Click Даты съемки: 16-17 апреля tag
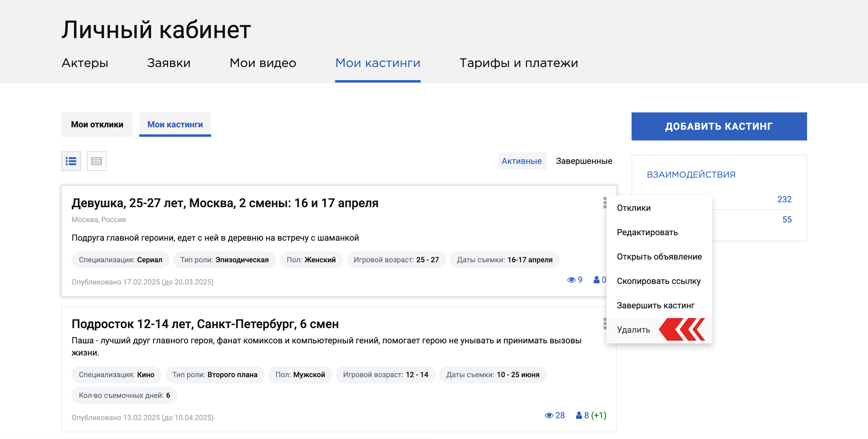This screenshot has width=868, height=439. pos(505,260)
